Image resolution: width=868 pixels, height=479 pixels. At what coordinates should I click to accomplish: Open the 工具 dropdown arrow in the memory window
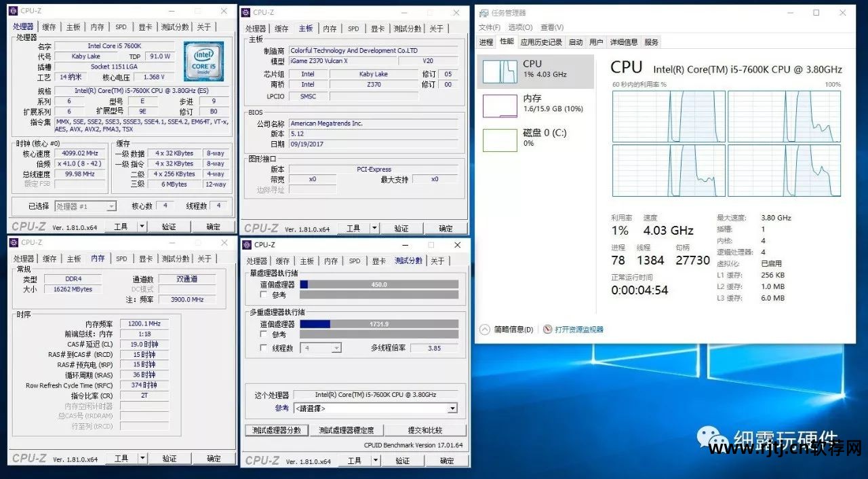[142, 459]
